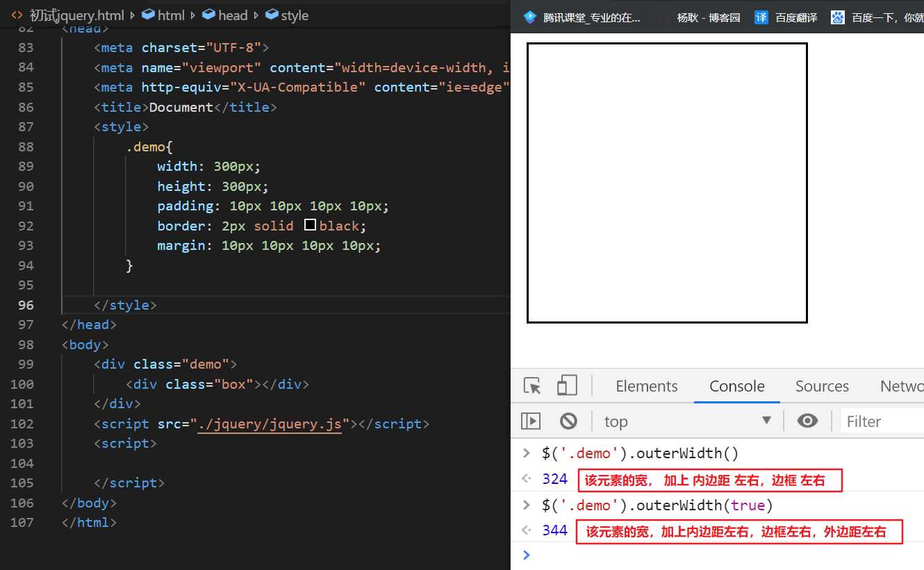This screenshot has width=924, height=570.
Task: Click the result value 324 in console
Action: (x=555, y=478)
